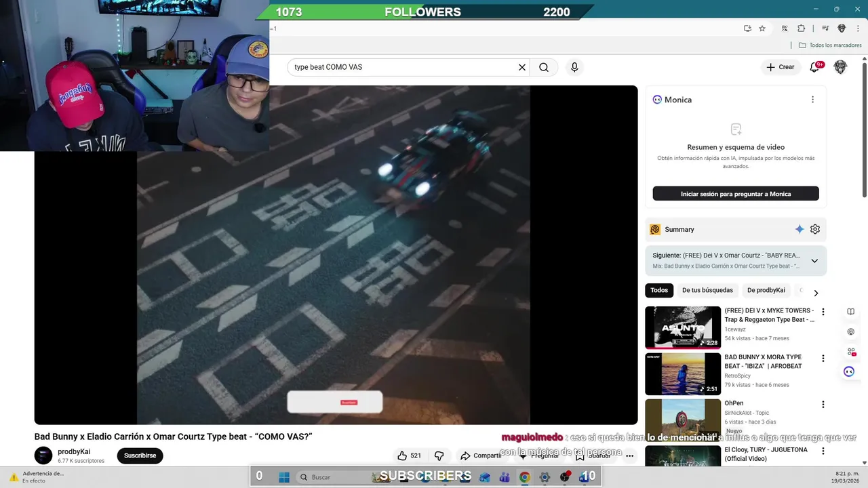Like the video with thumbs up

(410, 455)
